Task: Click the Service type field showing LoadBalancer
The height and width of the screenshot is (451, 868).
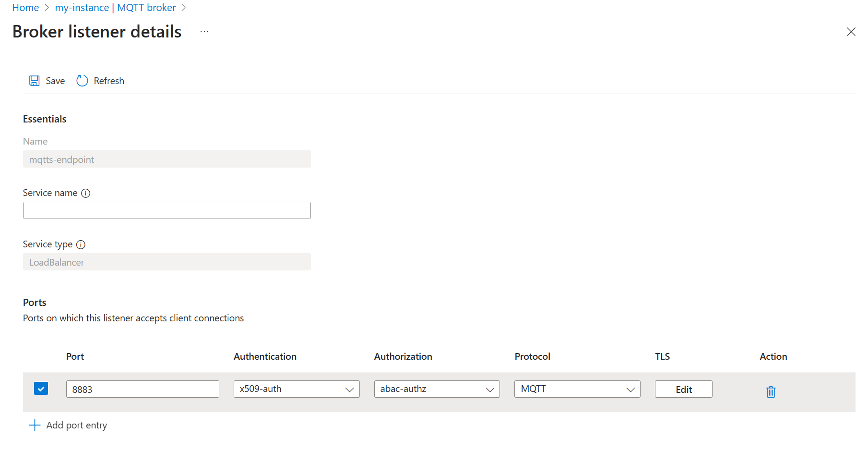Action: 166,262
